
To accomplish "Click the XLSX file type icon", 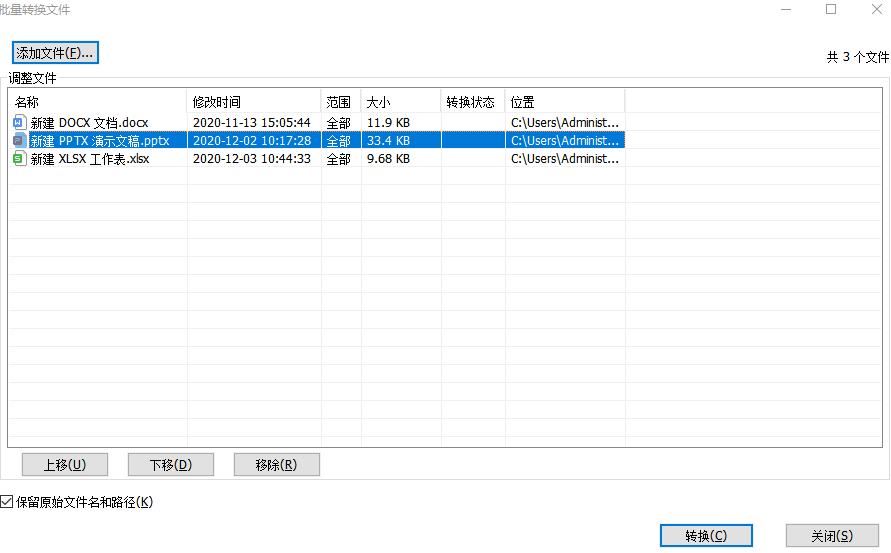I will [19, 158].
